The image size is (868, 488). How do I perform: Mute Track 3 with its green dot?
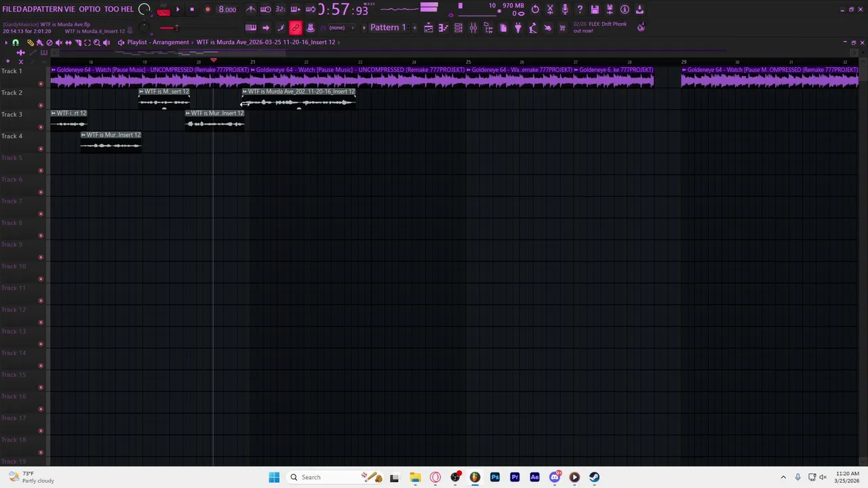coord(41,127)
